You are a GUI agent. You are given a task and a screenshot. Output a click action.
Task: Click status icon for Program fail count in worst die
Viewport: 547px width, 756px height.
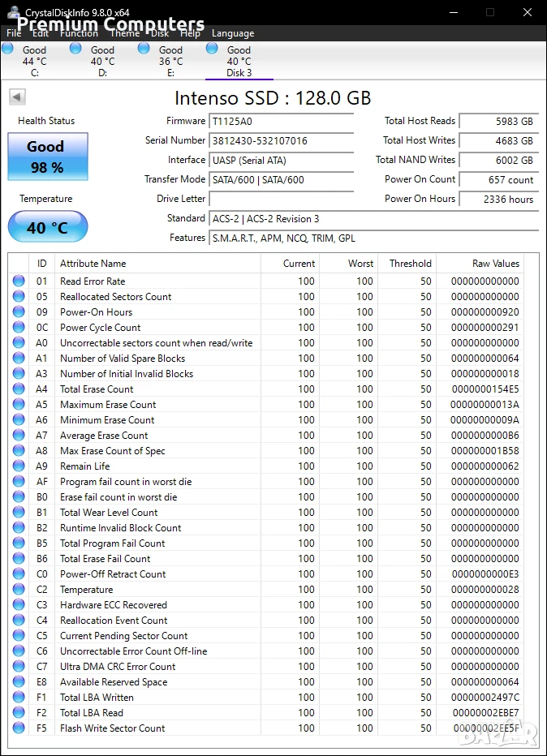click(x=19, y=481)
